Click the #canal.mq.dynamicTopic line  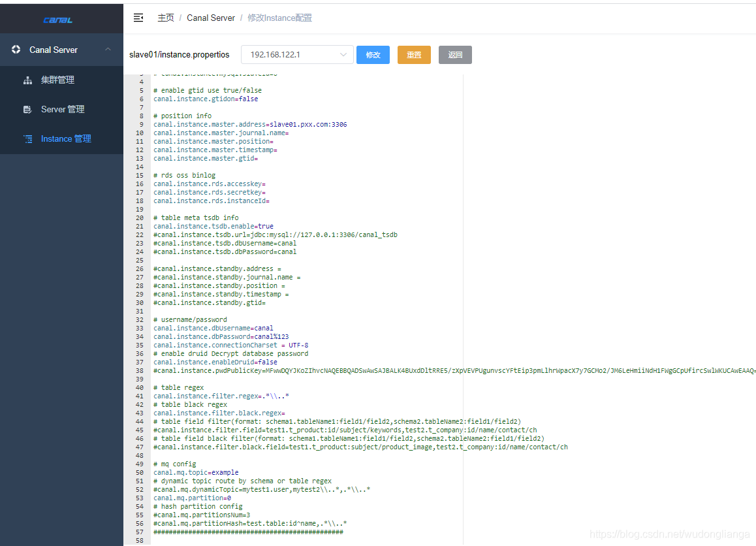(262, 490)
